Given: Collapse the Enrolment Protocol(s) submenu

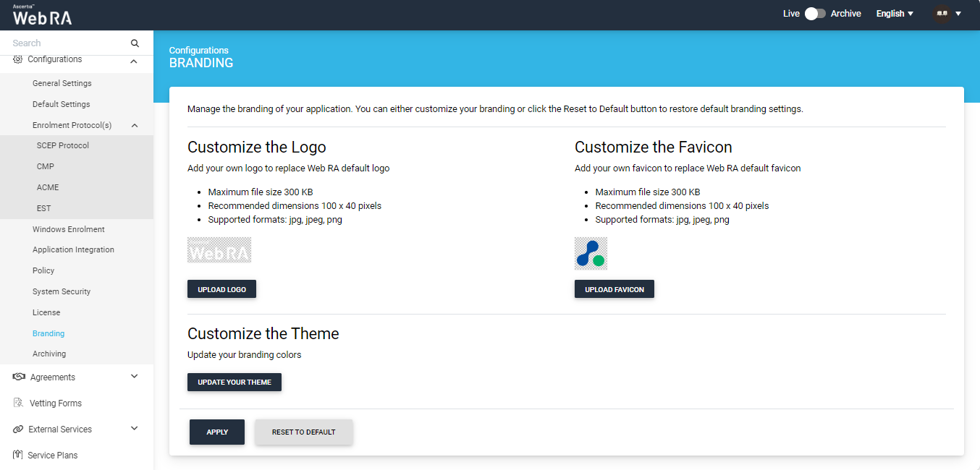Looking at the screenshot, I should coord(135,125).
